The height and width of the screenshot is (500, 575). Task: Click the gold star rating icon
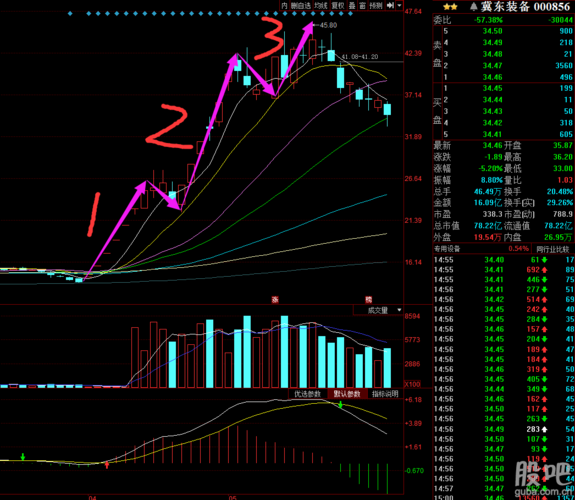(450, 7)
